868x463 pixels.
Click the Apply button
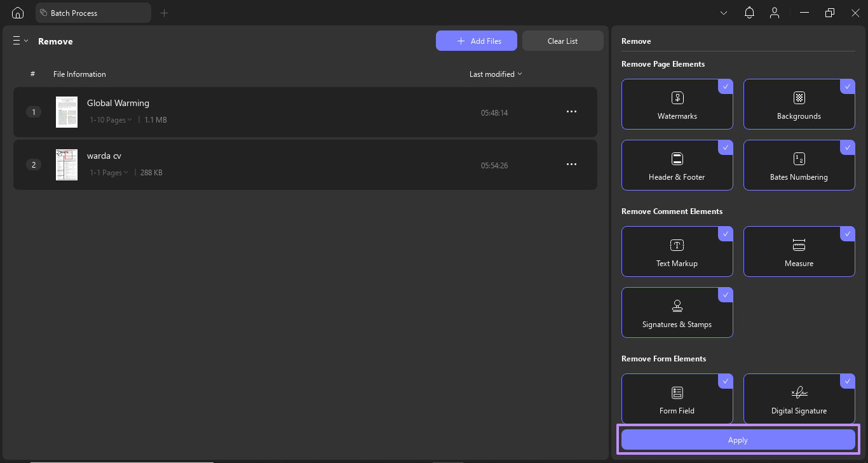[738, 440]
